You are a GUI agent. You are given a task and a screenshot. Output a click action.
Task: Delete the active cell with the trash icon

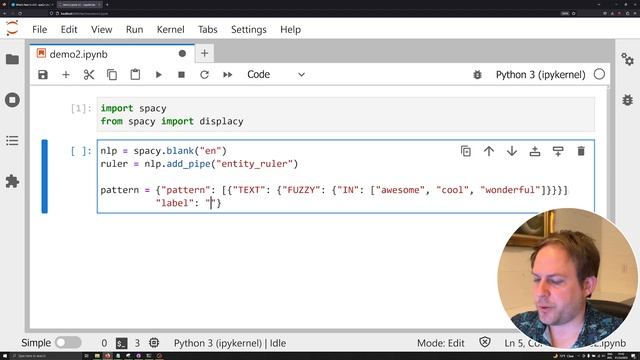(581, 151)
